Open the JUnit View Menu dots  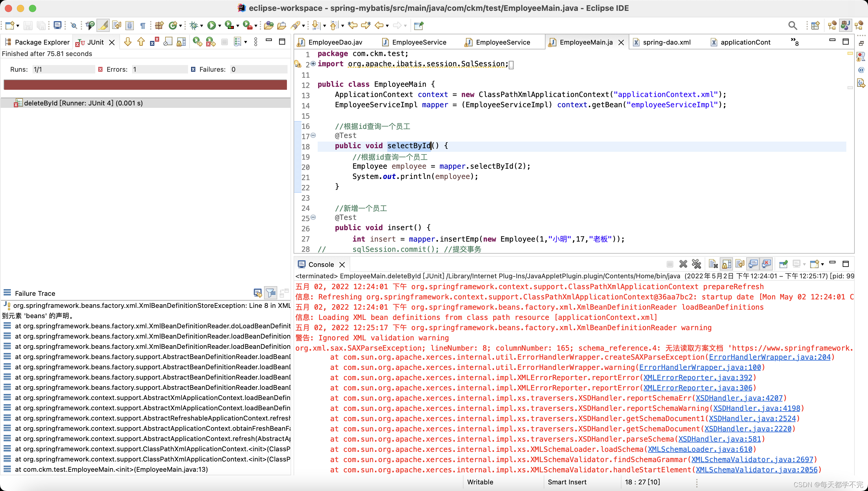(x=256, y=42)
